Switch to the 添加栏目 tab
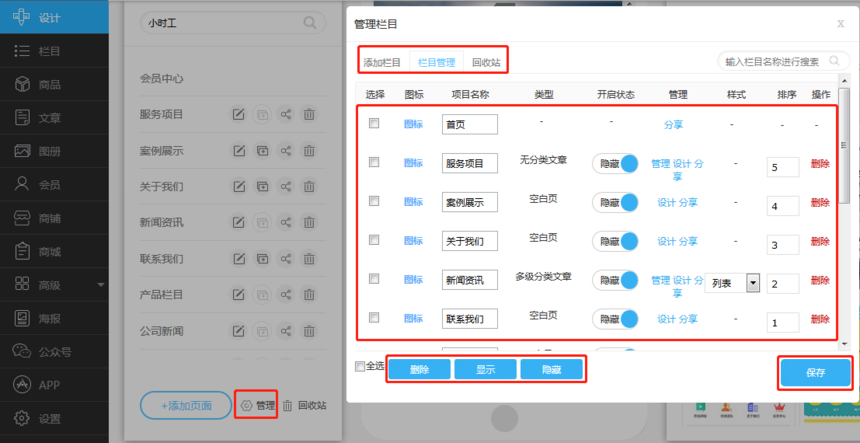This screenshot has width=860, height=443. [382, 63]
